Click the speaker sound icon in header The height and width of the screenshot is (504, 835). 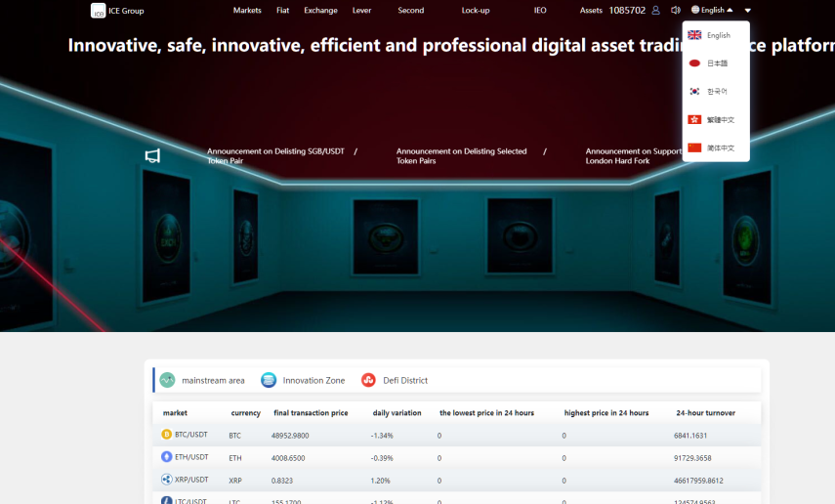pyautogui.click(x=675, y=11)
